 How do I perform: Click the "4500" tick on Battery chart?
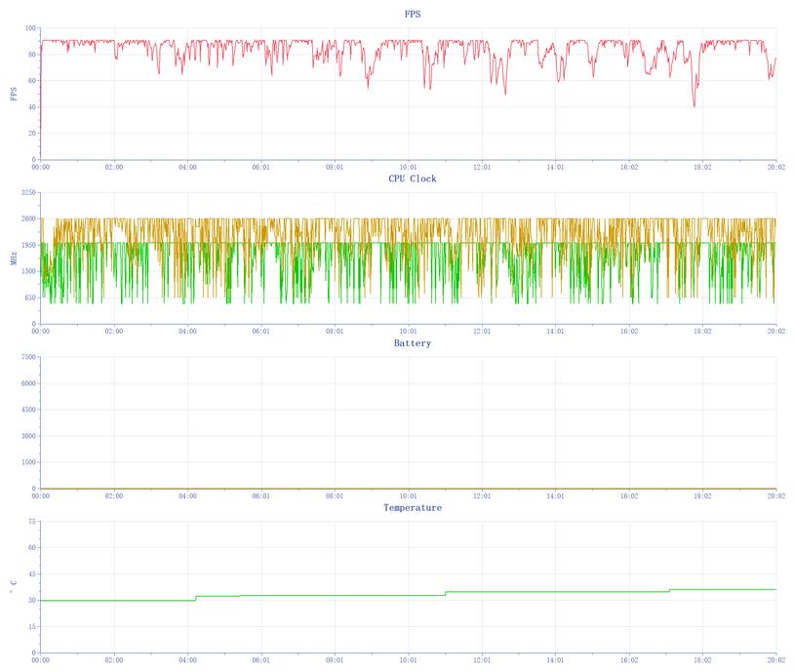[x=29, y=410]
